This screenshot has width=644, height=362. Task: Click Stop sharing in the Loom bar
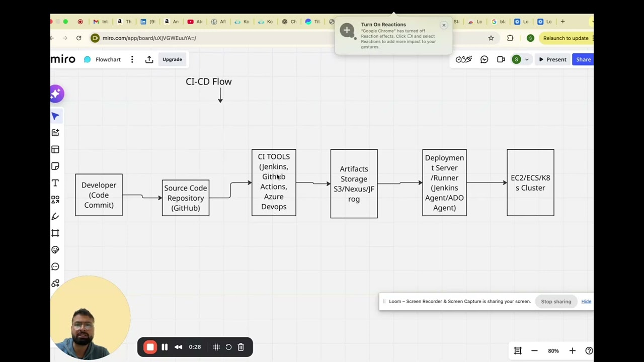tap(556, 302)
